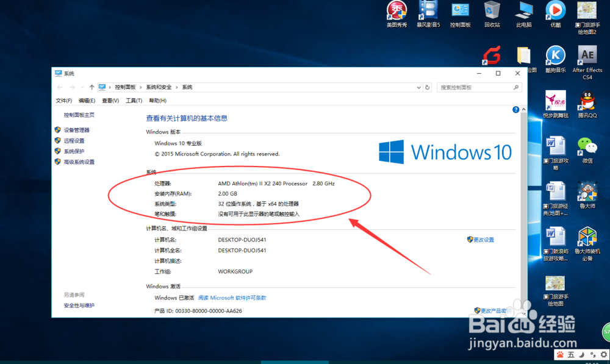Select the 鲁大师 desktop shortcut
610x364 pixels.
click(x=587, y=195)
